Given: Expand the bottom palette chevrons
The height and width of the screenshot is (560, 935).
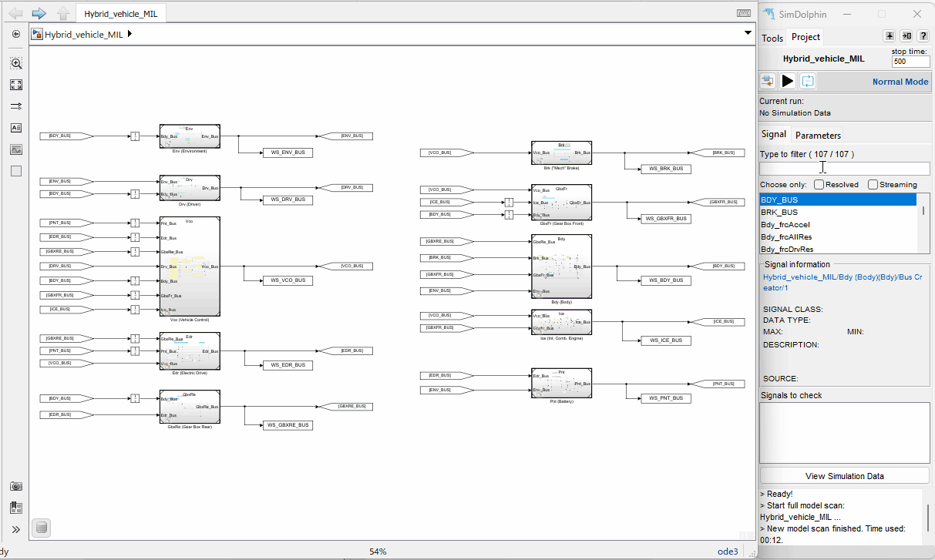Looking at the screenshot, I should pyautogui.click(x=15, y=529).
